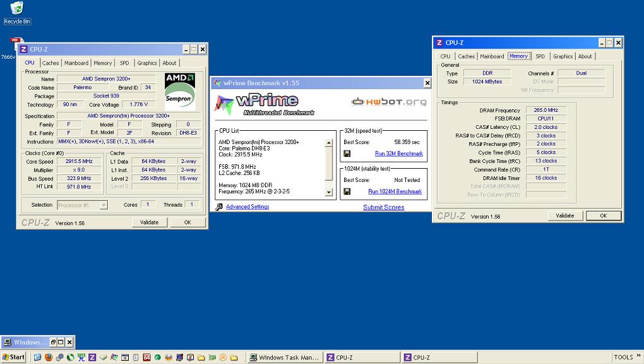Switch to Mainboard tab in left CPU-Z window
This screenshot has height=364, width=644.
[76, 63]
